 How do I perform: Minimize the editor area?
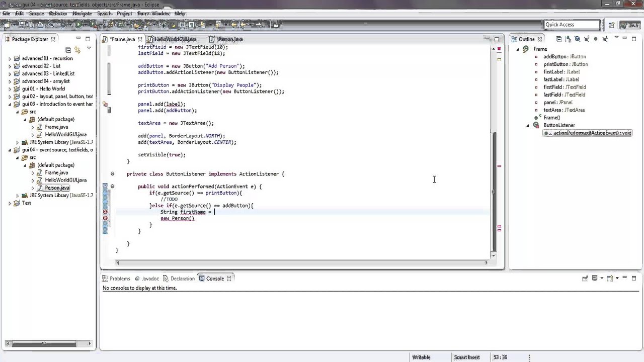click(487, 39)
